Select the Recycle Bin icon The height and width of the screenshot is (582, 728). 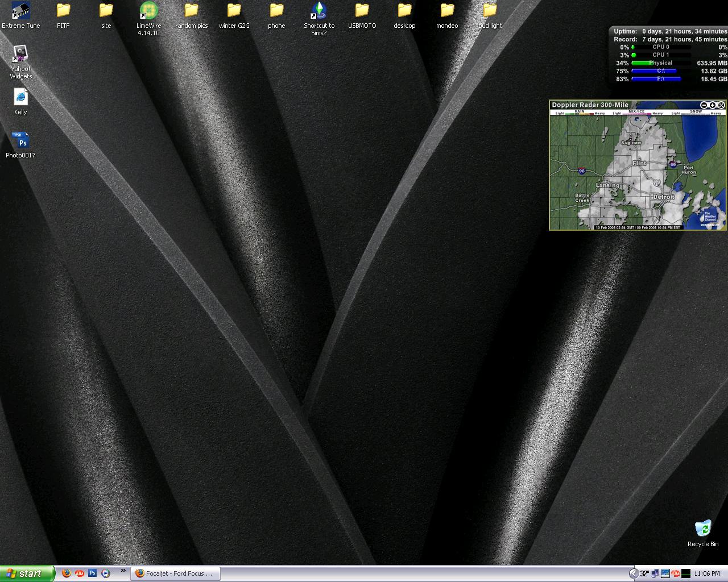tap(703, 533)
